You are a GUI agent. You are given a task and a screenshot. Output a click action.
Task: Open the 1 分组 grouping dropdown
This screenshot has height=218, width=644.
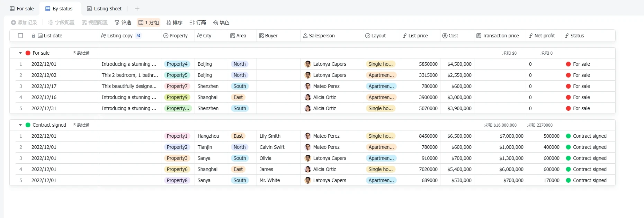(x=149, y=22)
